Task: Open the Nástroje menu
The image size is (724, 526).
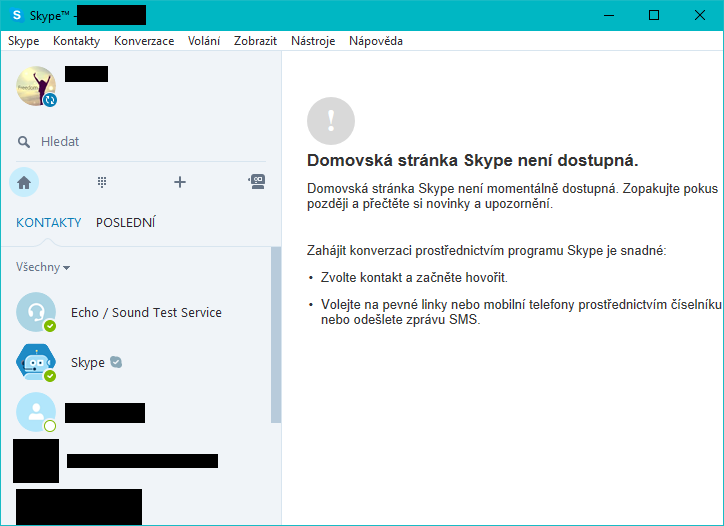Action: (312, 41)
